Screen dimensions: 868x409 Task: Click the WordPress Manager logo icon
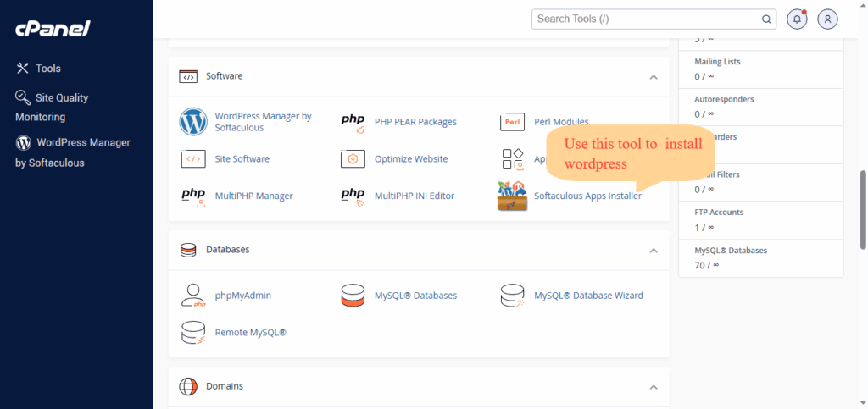tap(193, 122)
